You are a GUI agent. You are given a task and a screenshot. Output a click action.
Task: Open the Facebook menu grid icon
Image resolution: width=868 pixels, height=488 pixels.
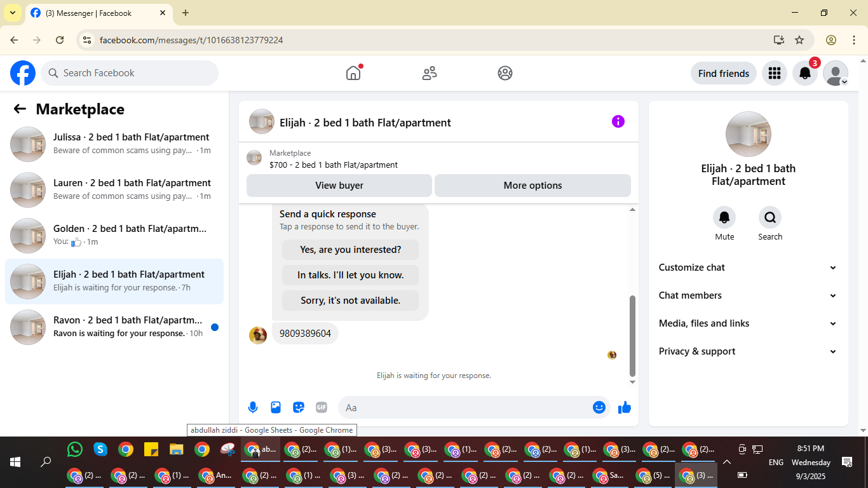coord(774,73)
